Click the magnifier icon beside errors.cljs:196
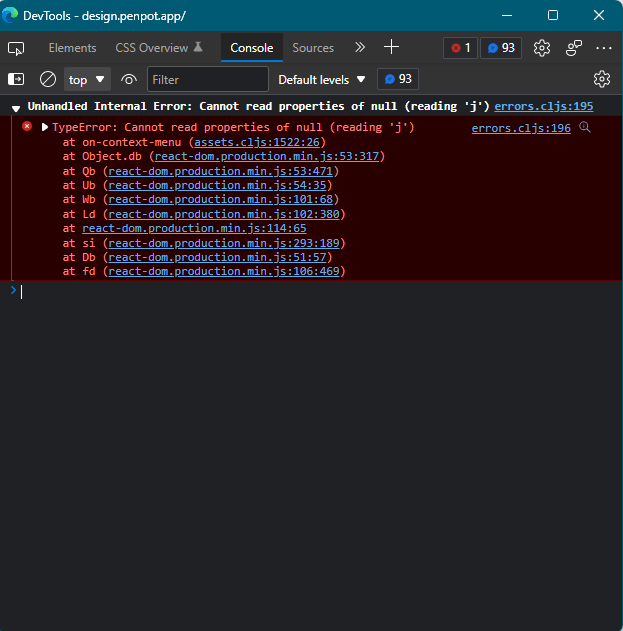The image size is (623, 631). [585, 128]
